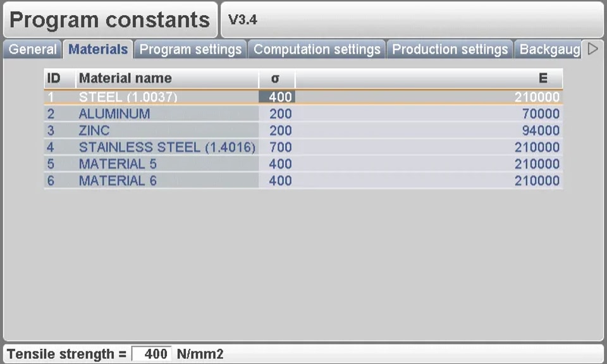Show more tabs with the right arrow
The height and width of the screenshot is (364, 607).
click(x=592, y=49)
